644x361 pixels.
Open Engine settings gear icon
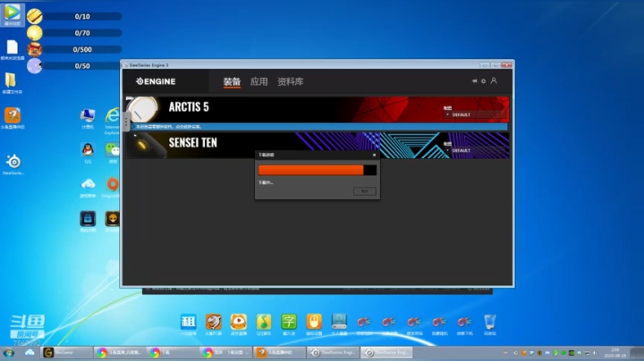pyautogui.click(x=483, y=81)
